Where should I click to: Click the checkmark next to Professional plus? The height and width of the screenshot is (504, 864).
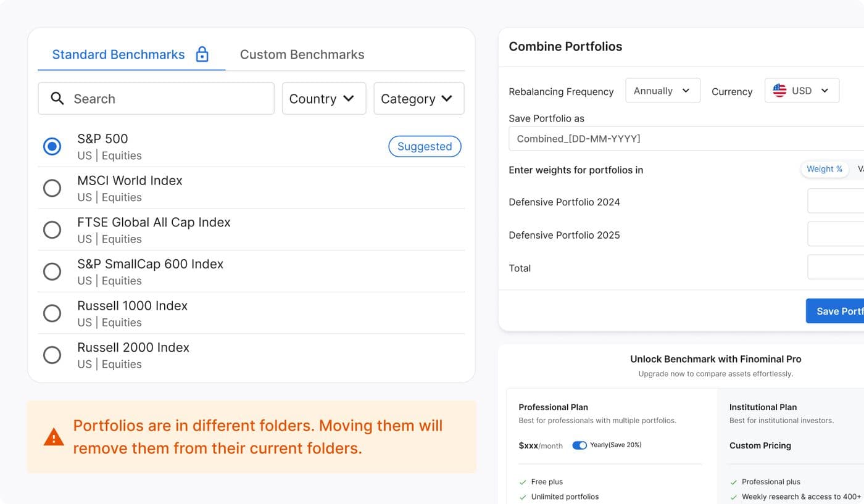tap(733, 482)
